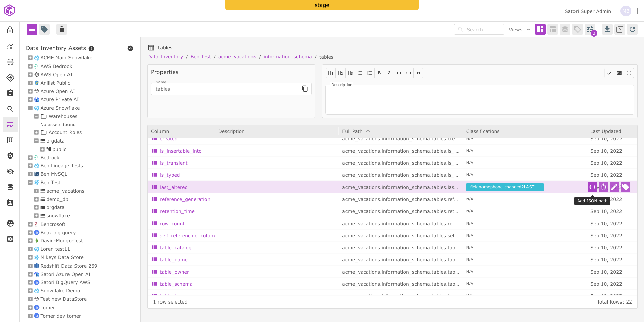Open filter settings with badge 3
This screenshot has width=644, height=322.
590,29
